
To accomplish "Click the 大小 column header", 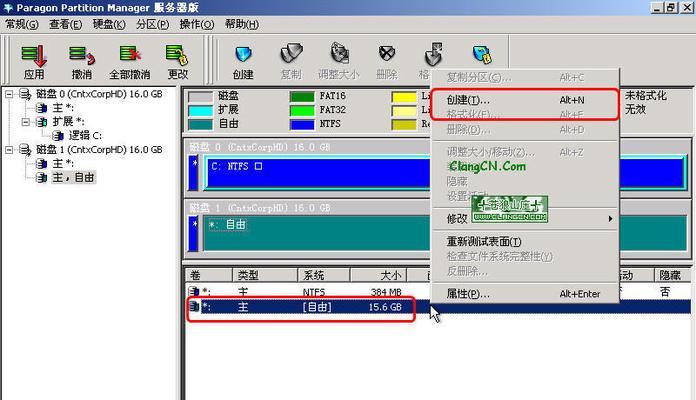I will tap(379, 275).
